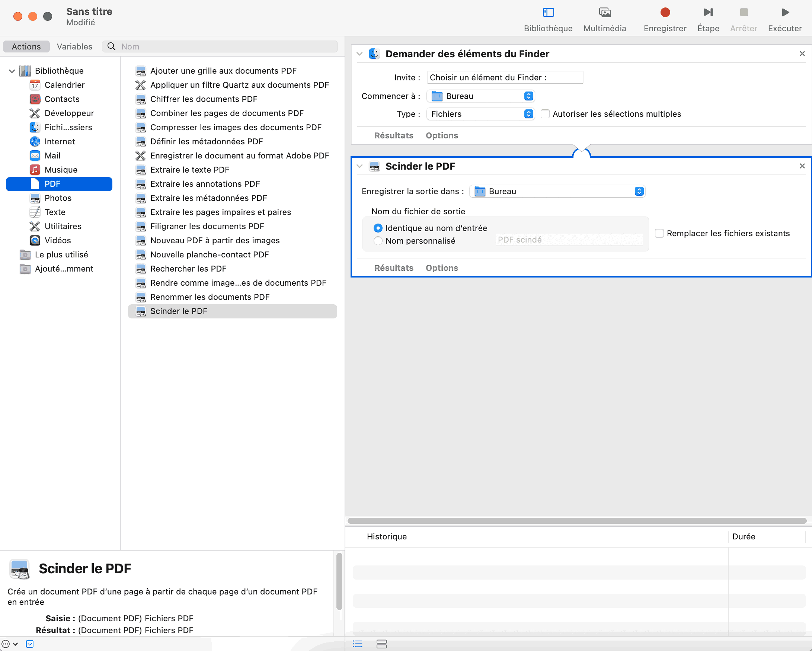The width and height of the screenshot is (812, 651).
Task: Click the description pane vertical scrollbar
Action: [339, 581]
